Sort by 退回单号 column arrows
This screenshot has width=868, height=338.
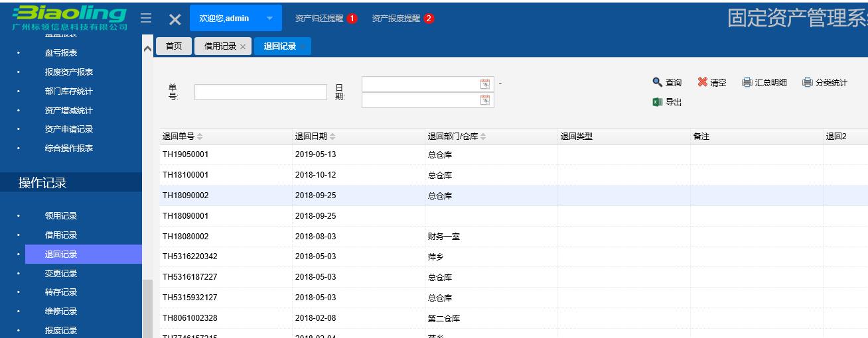(200, 137)
